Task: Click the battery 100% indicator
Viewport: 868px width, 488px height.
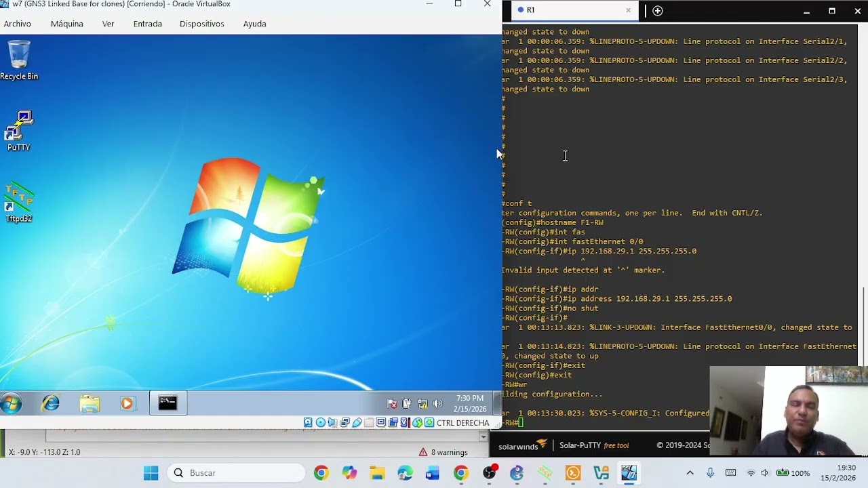Action: click(x=793, y=472)
